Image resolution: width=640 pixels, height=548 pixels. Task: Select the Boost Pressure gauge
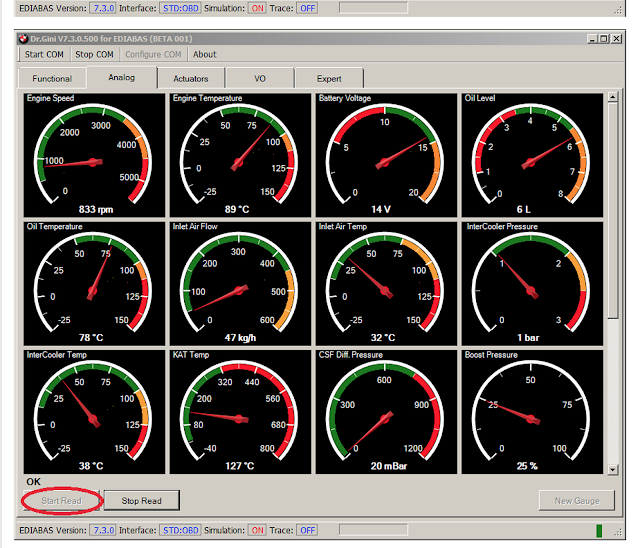(x=532, y=412)
